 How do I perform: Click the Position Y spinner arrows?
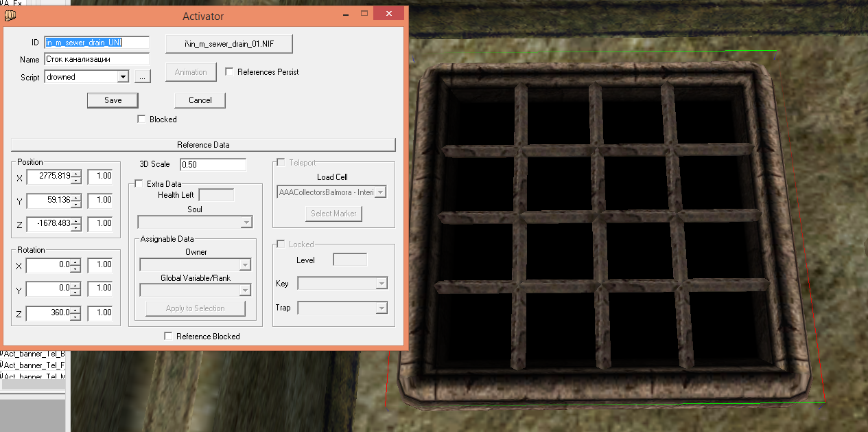click(x=76, y=201)
